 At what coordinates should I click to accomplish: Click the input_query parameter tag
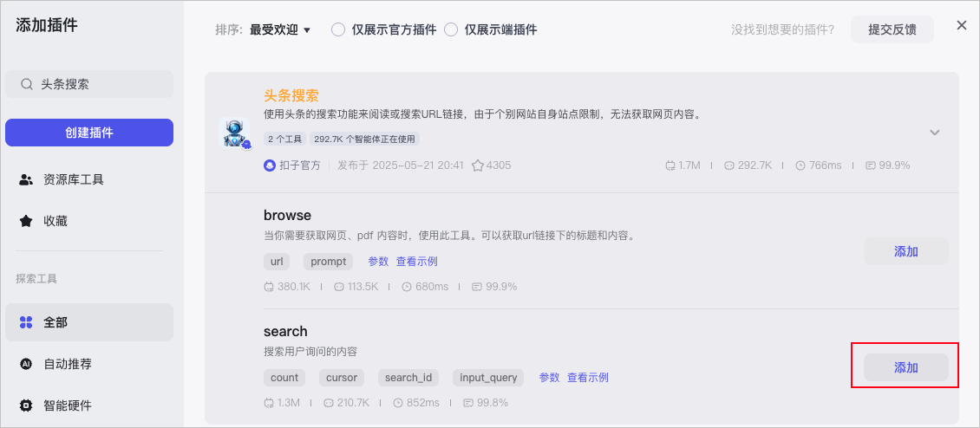point(488,378)
